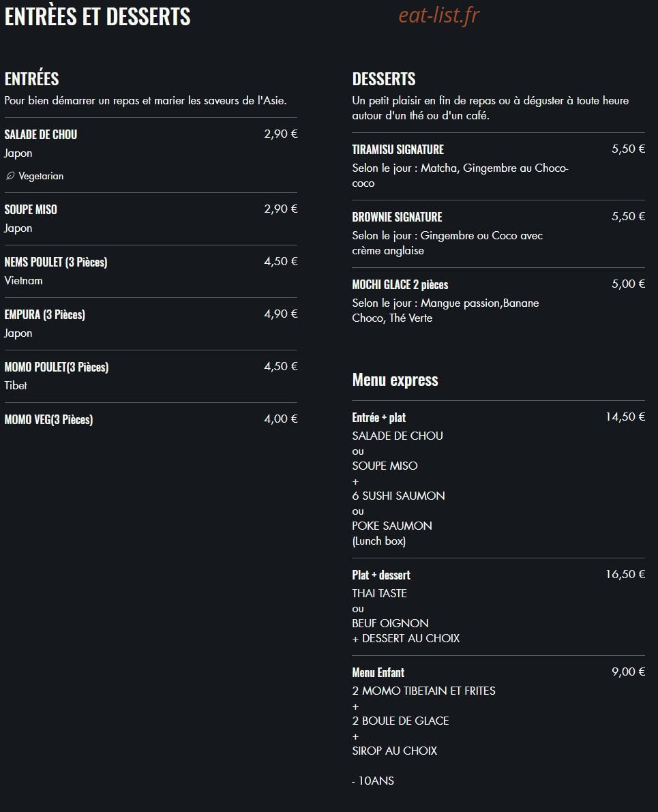Screen dimensions: 658x812
Task: Choose EMPURA (3 Pièces) item
Action: (44, 314)
